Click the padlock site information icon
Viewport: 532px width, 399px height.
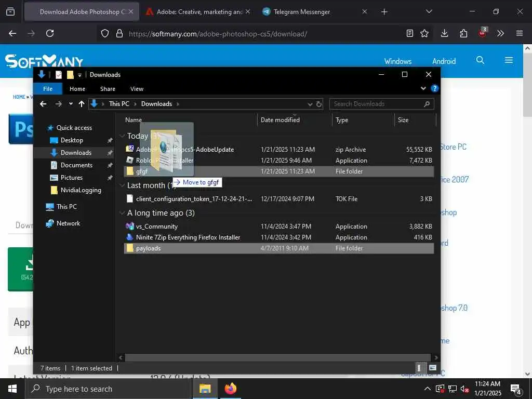pos(119,33)
